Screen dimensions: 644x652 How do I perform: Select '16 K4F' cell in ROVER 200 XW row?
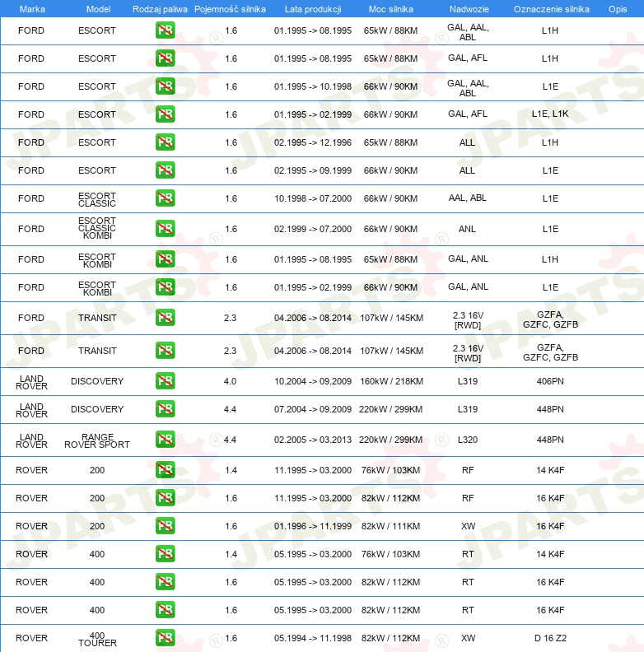click(550, 526)
